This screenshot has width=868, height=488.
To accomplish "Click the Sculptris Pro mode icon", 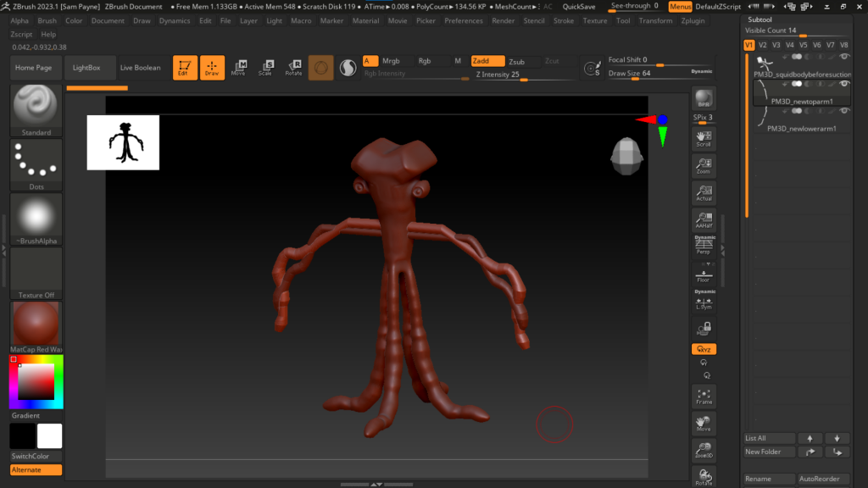I will (348, 68).
